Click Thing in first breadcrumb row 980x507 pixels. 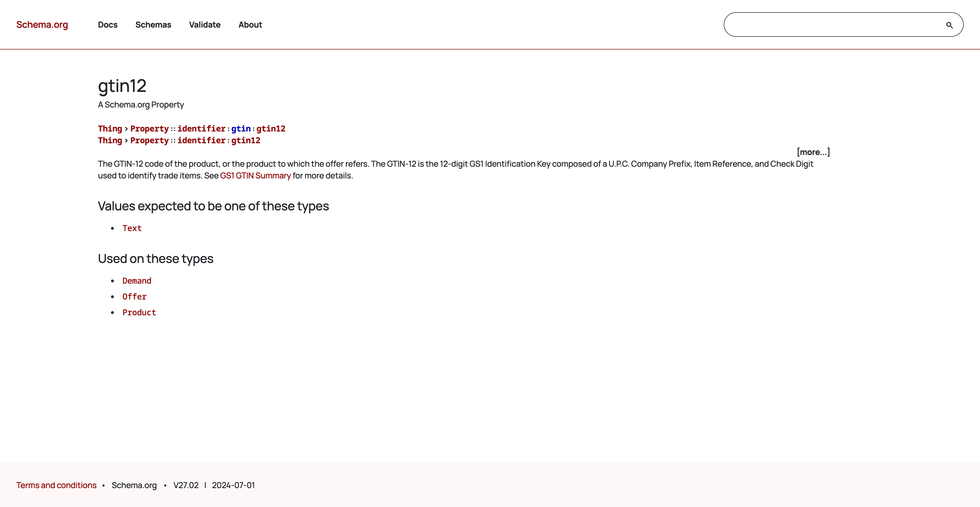tap(109, 129)
